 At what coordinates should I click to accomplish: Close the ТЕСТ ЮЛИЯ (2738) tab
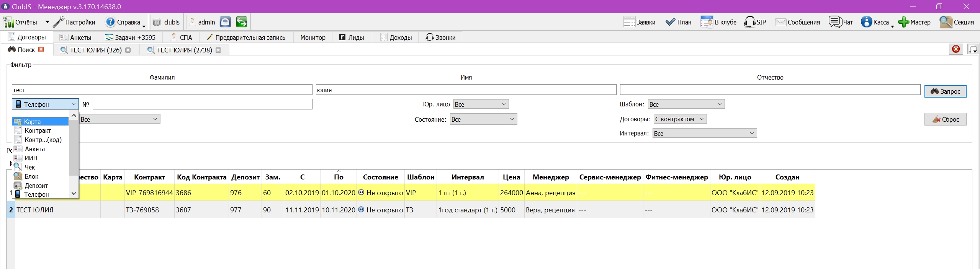tap(218, 50)
